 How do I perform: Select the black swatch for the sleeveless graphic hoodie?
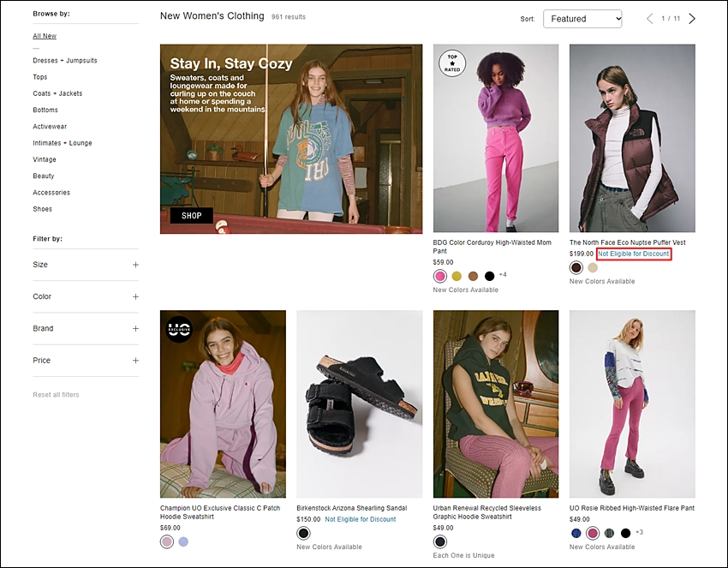tap(439, 541)
